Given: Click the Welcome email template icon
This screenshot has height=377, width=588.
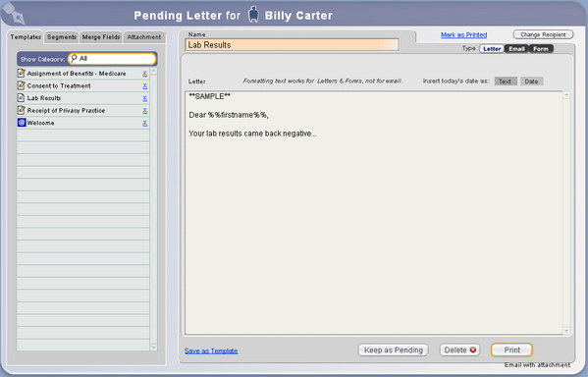Looking at the screenshot, I should 22,123.
